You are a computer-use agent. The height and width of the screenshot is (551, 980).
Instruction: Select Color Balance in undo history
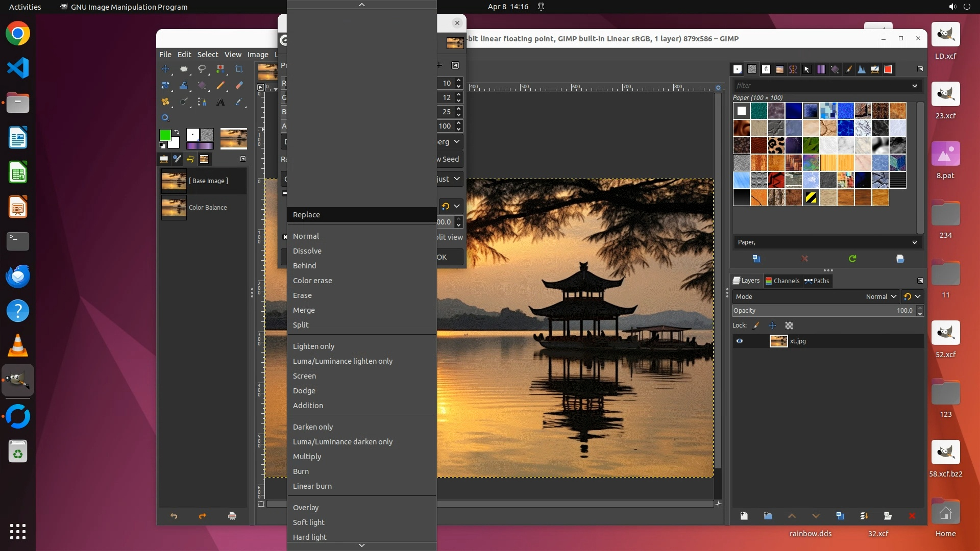tap(207, 207)
